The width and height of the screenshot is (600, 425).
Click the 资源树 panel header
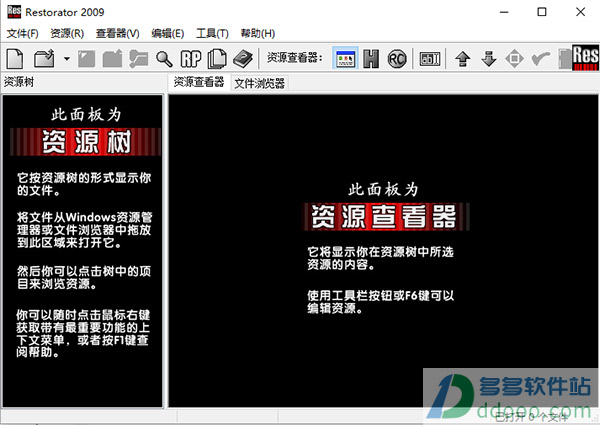pos(19,82)
